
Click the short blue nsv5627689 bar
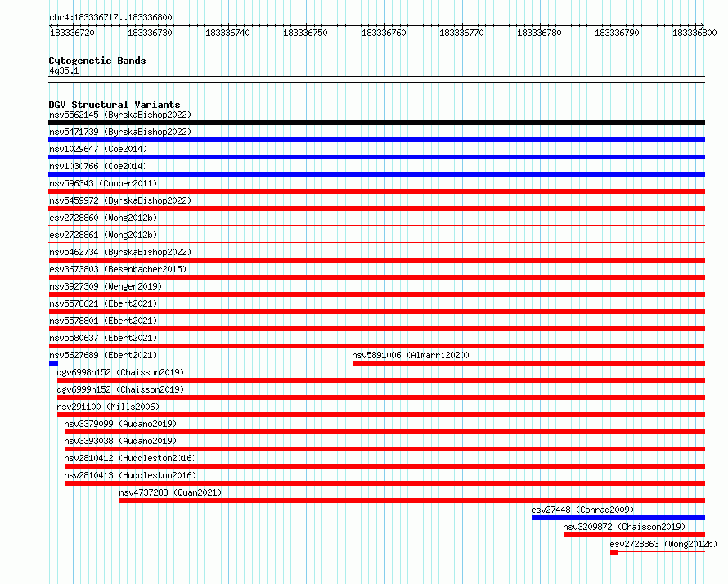(x=53, y=363)
